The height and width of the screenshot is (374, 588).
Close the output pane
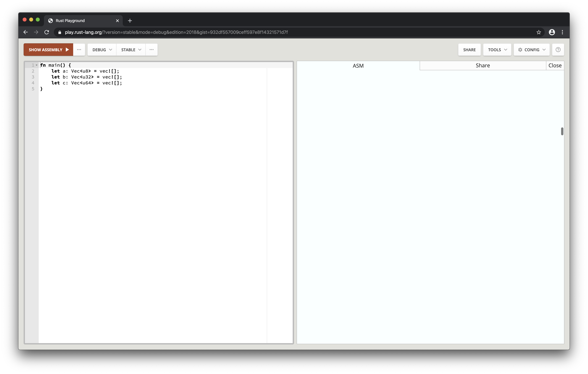[555, 66]
